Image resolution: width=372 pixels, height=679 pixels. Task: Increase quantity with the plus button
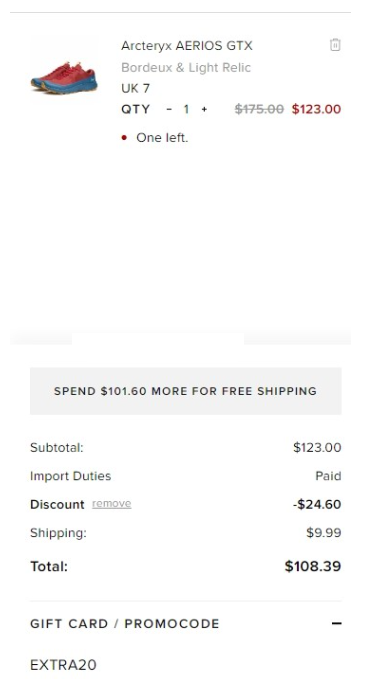pos(204,109)
